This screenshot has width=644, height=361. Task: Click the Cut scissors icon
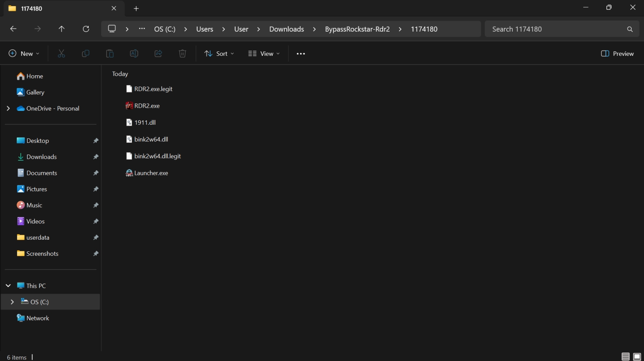[61, 53]
